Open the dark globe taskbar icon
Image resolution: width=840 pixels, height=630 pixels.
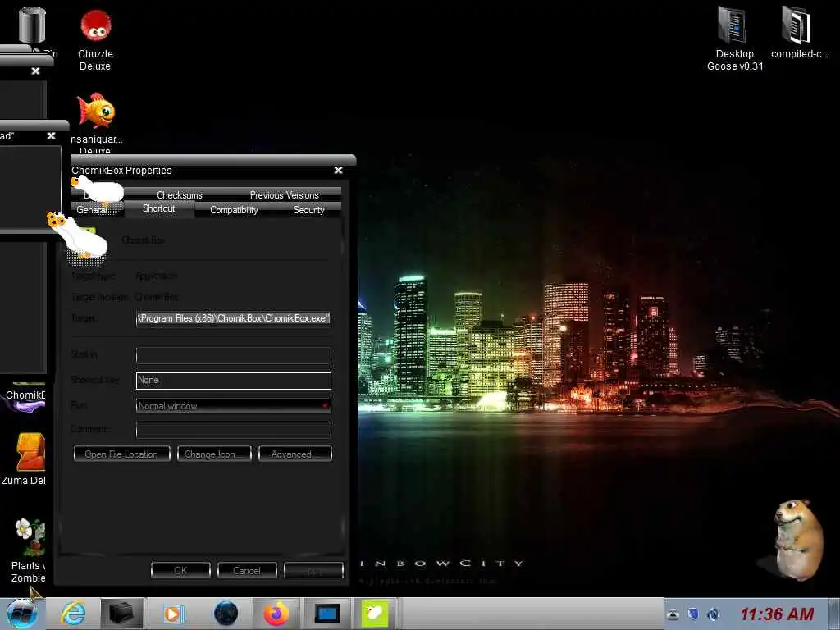(x=226, y=614)
